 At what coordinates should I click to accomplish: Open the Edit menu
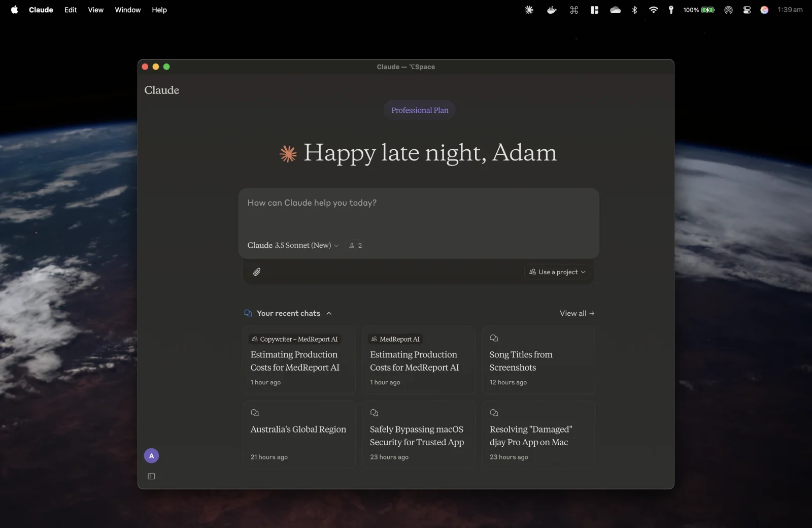click(71, 10)
